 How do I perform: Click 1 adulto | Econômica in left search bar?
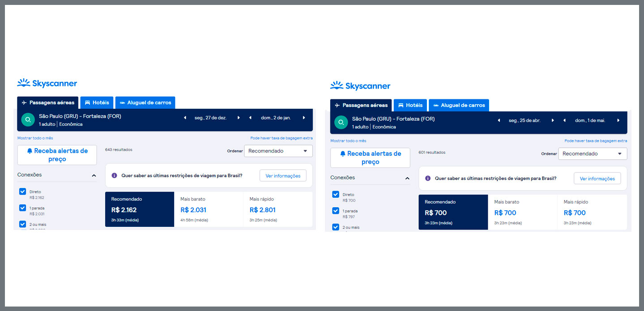tap(61, 124)
